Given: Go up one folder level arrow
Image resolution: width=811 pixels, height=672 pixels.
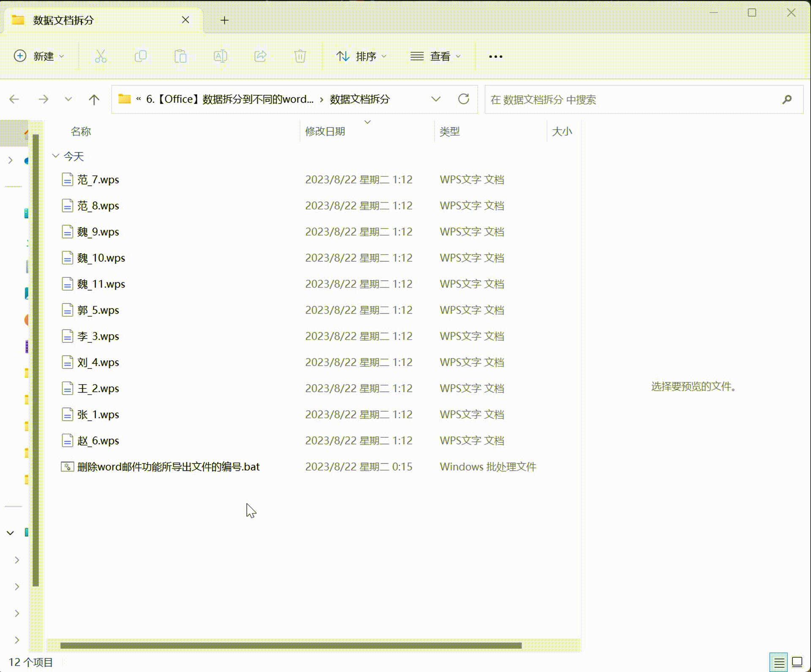Looking at the screenshot, I should (x=94, y=100).
